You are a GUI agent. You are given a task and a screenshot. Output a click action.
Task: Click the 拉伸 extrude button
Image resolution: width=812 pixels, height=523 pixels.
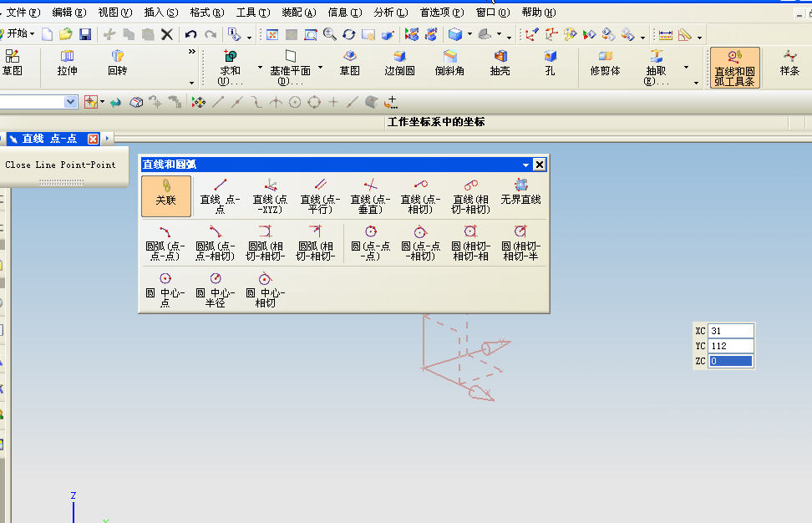[68, 63]
